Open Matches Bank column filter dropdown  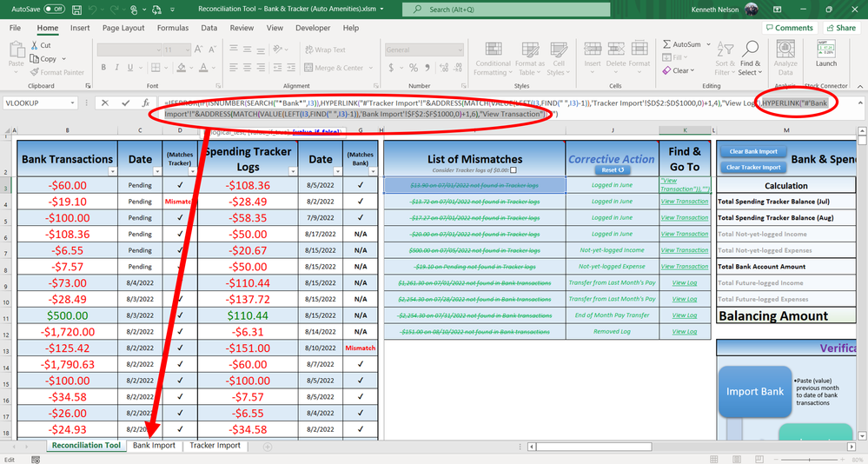coord(373,172)
